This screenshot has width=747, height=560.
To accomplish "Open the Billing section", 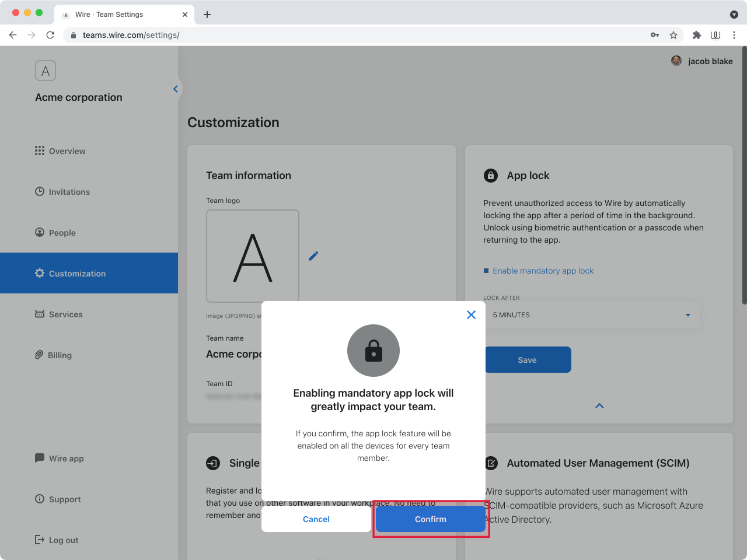I will tap(60, 355).
